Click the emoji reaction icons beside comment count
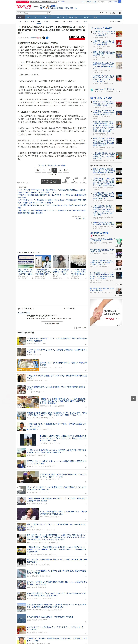Viewport: 138px width, 644px height. [39, 38]
